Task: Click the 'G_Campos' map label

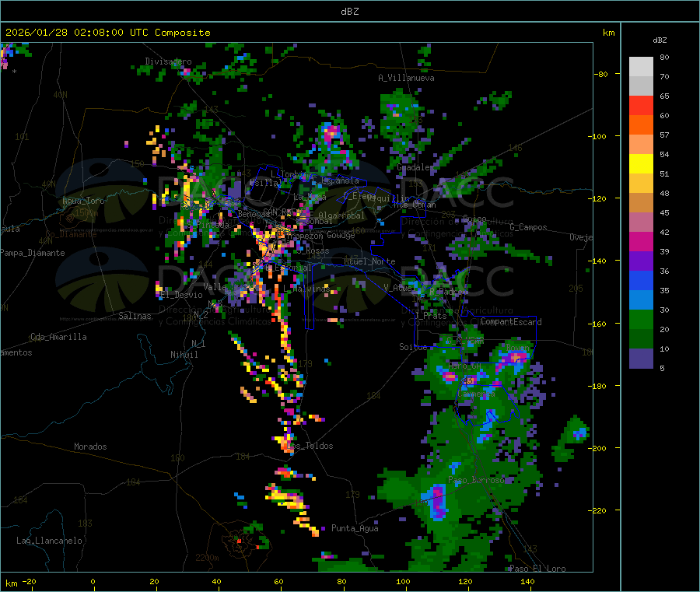Action: tap(529, 227)
